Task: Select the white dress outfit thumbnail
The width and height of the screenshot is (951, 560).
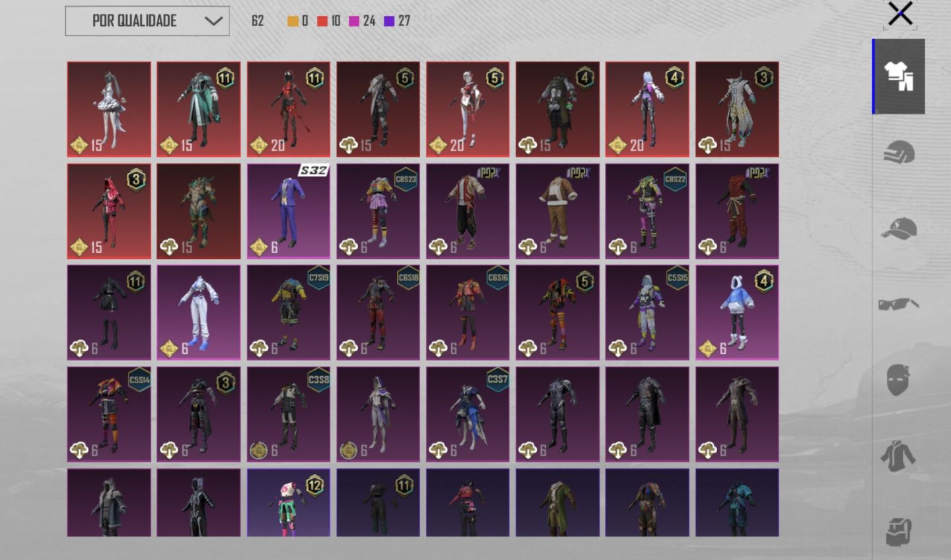Action: pos(109,110)
